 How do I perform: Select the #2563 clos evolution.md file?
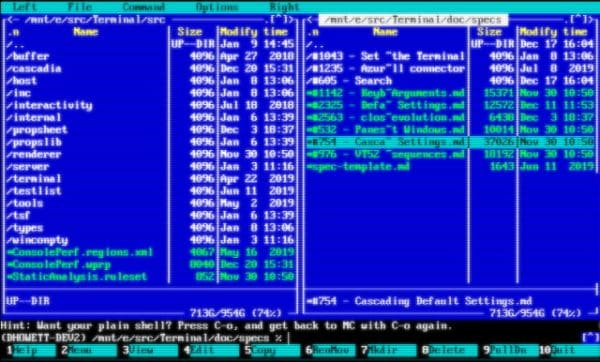tap(450, 117)
